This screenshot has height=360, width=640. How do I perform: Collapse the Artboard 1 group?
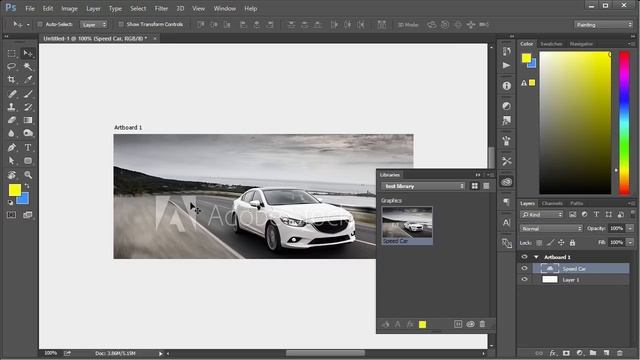[x=536, y=257]
